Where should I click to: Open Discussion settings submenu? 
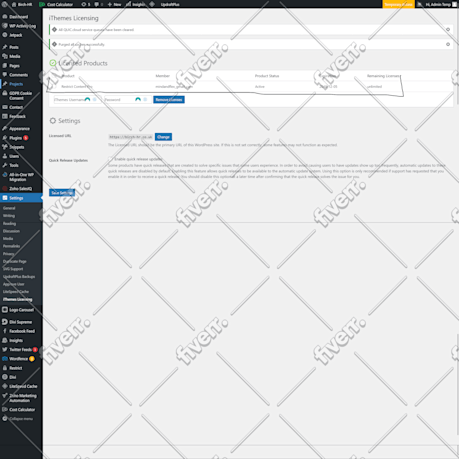pos(11,231)
